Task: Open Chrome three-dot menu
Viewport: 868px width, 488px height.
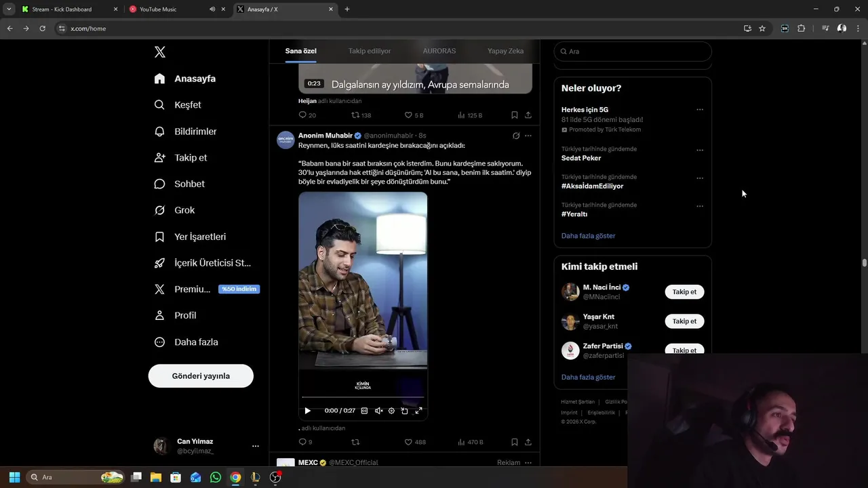Action: click(859, 28)
